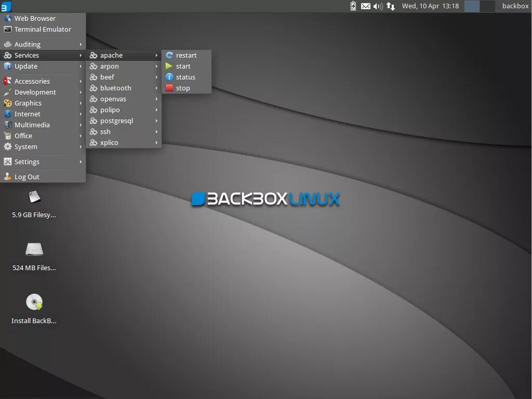
Task: Click the volume speaker panel icon
Action: (x=378, y=6)
